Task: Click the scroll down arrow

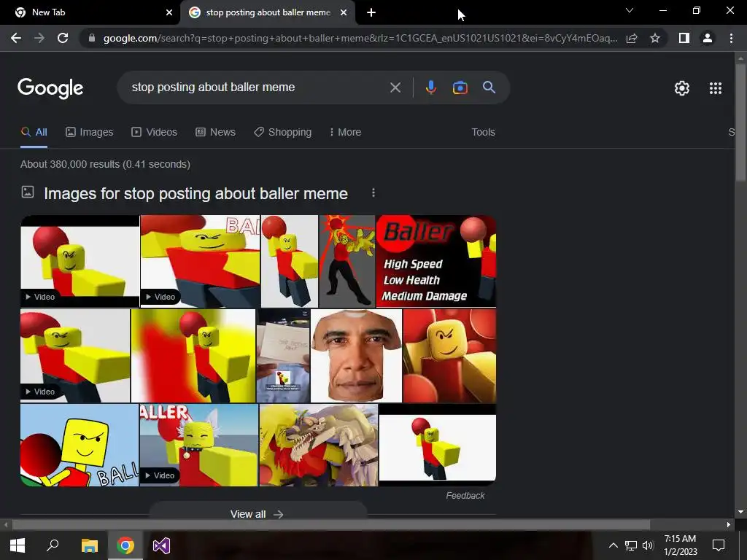Action: coord(740,512)
